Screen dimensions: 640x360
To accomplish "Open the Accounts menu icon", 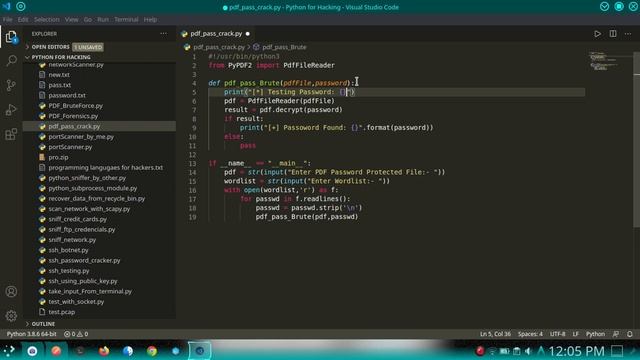I will (11, 291).
